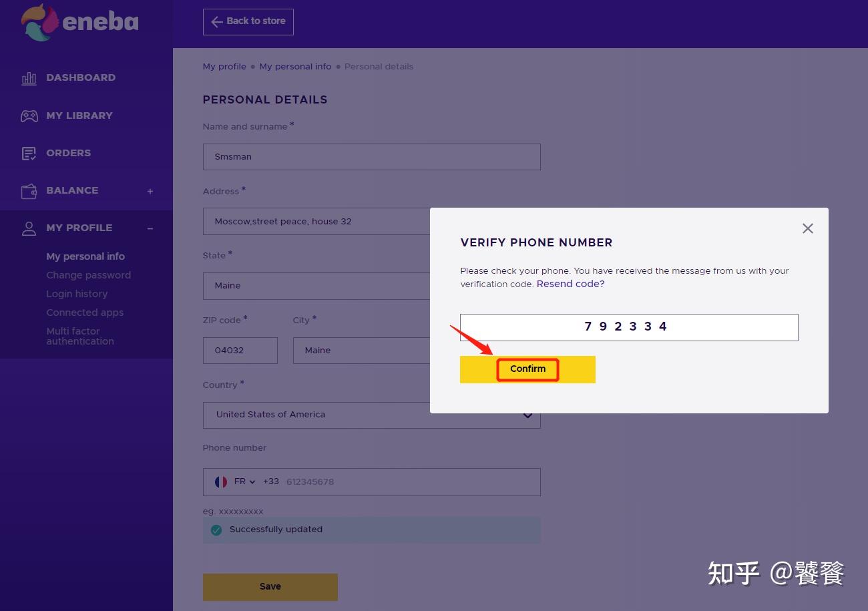Click the My Profile user icon
This screenshot has height=611, width=868.
(29, 228)
